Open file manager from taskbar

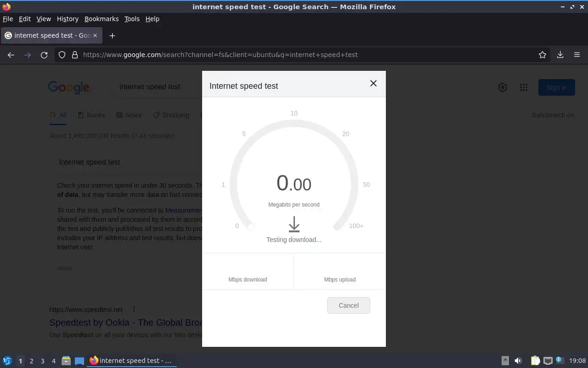point(66,361)
